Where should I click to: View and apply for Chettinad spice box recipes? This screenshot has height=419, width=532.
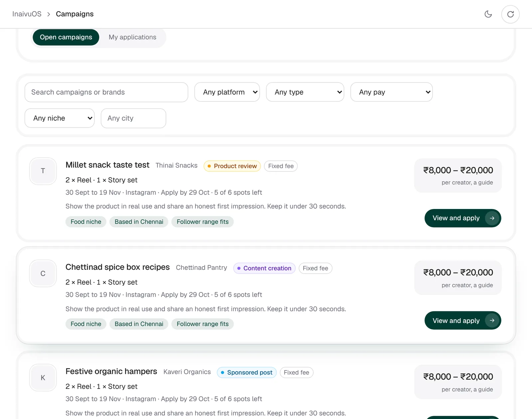pos(463,320)
